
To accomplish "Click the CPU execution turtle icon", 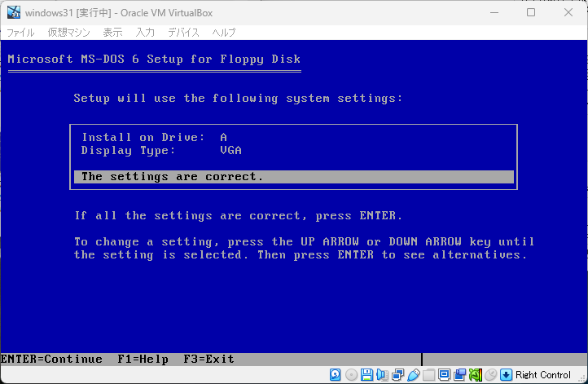I will click(475, 374).
